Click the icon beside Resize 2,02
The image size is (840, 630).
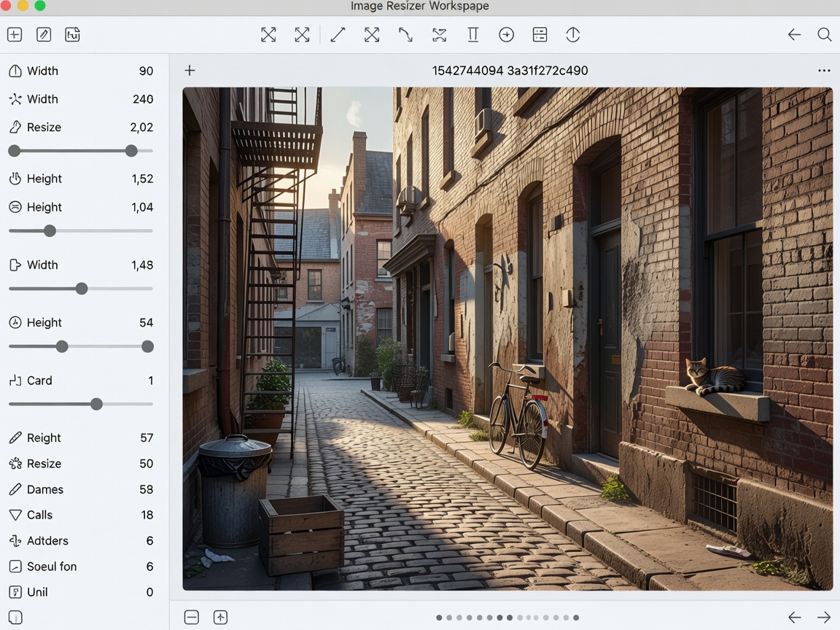point(15,127)
